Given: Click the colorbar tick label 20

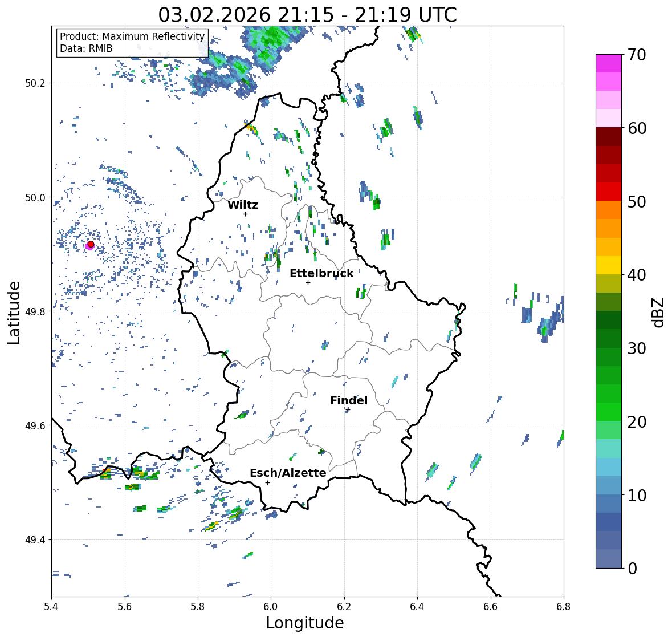Looking at the screenshot, I should click(x=637, y=422).
